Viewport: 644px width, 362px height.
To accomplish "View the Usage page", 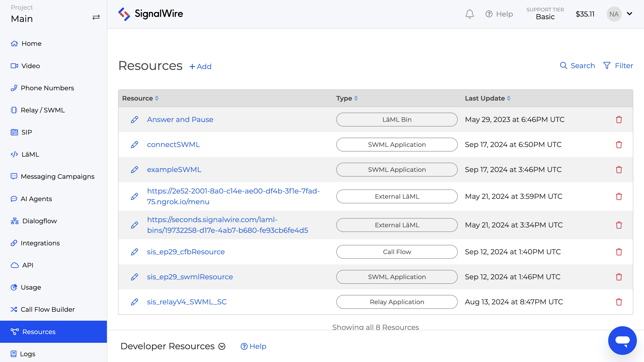I will [x=26, y=287].
